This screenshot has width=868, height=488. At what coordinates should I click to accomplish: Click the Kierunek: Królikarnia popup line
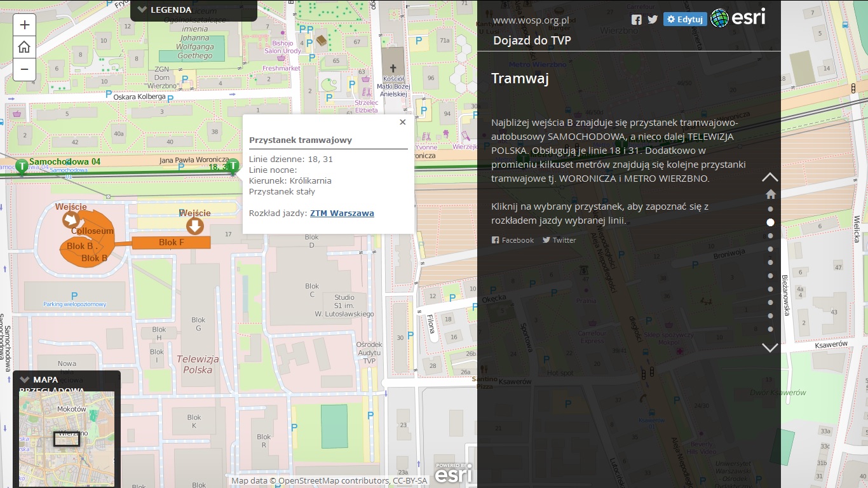coord(290,180)
